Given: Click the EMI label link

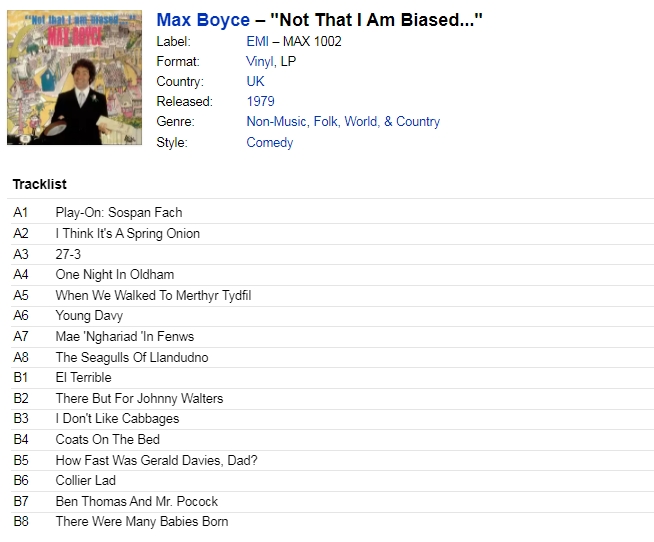Looking at the screenshot, I should click(x=257, y=41).
